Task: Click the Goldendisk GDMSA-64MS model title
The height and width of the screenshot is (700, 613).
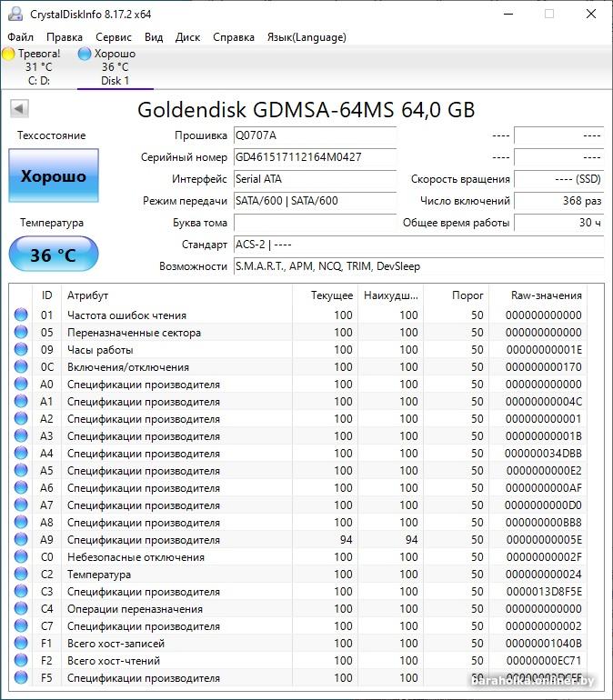Action: (x=306, y=110)
